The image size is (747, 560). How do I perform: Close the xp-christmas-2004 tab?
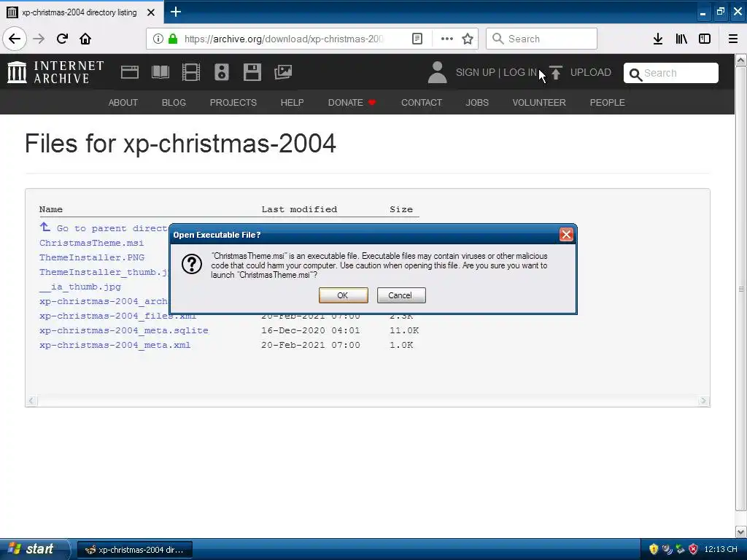(151, 12)
